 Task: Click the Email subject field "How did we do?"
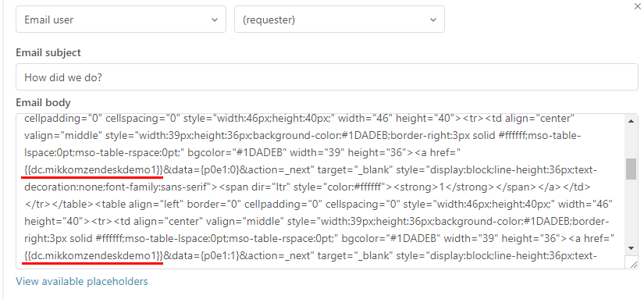coord(327,77)
